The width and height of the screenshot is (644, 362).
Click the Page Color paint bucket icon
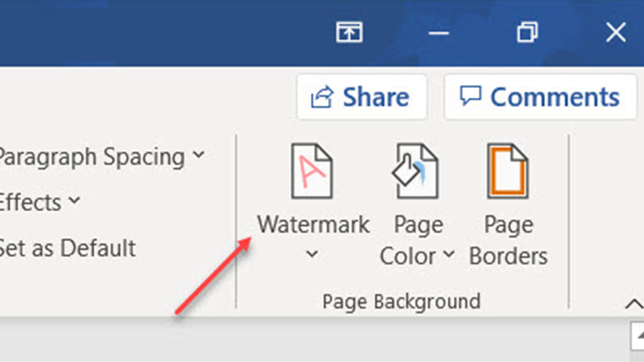click(418, 171)
